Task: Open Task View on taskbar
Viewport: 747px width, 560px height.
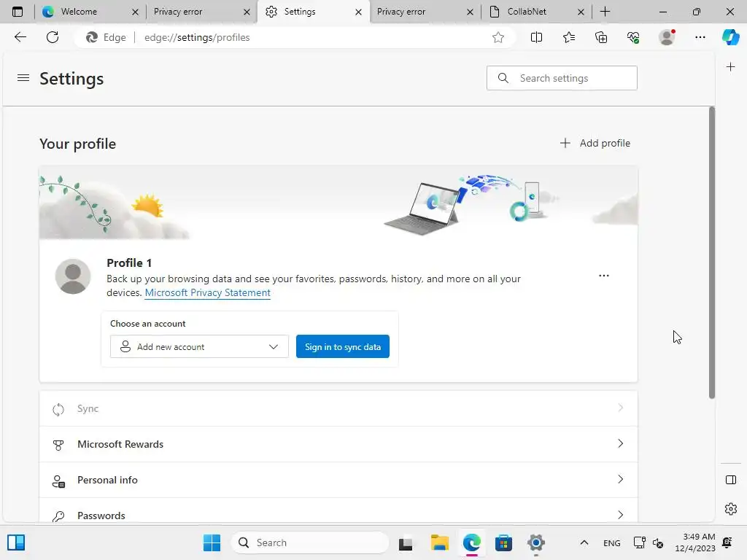Action: point(406,542)
